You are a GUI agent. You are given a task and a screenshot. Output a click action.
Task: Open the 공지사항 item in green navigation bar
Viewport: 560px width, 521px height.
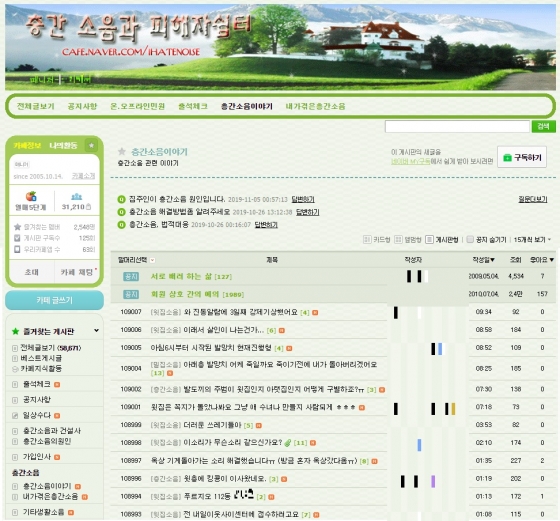pos(82,106)
